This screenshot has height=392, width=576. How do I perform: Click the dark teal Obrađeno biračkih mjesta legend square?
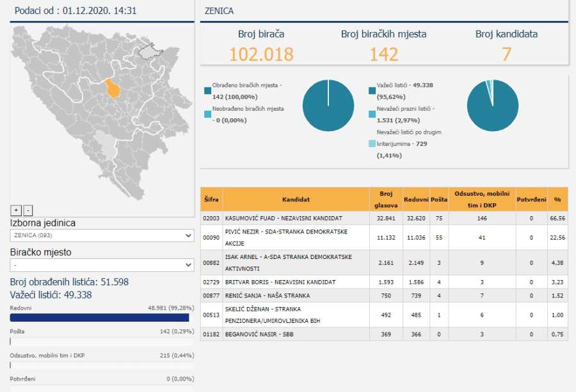click(207, 90)
